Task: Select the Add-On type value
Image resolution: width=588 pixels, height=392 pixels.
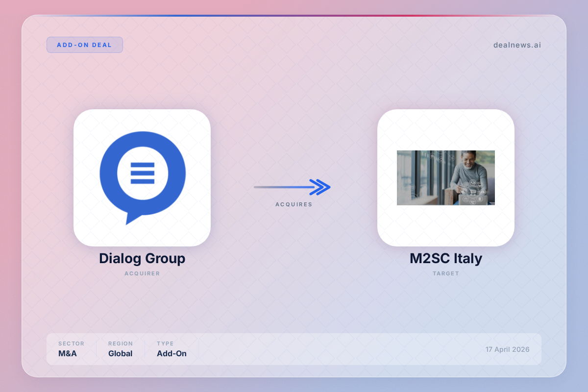Action: [171, 353]
